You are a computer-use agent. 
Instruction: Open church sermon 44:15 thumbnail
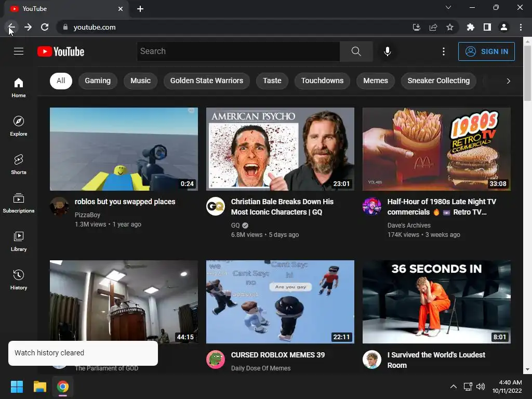(124, 301)
